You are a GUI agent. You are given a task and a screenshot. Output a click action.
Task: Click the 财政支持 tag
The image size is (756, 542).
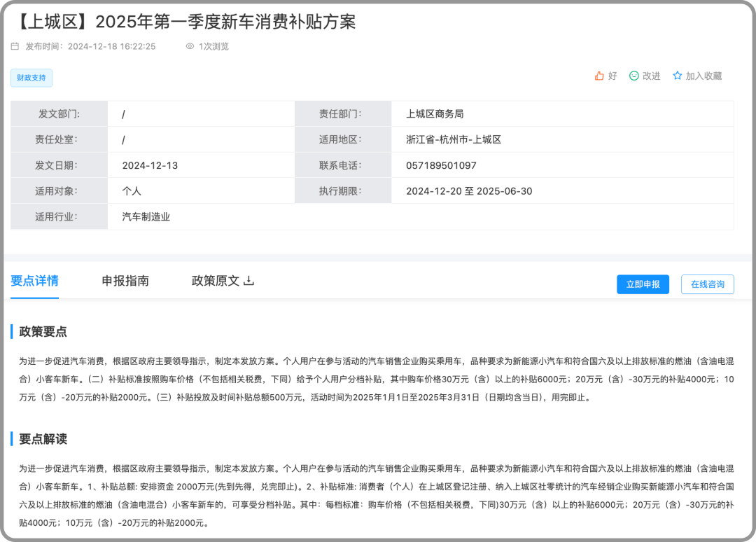[x=31, y=78]
